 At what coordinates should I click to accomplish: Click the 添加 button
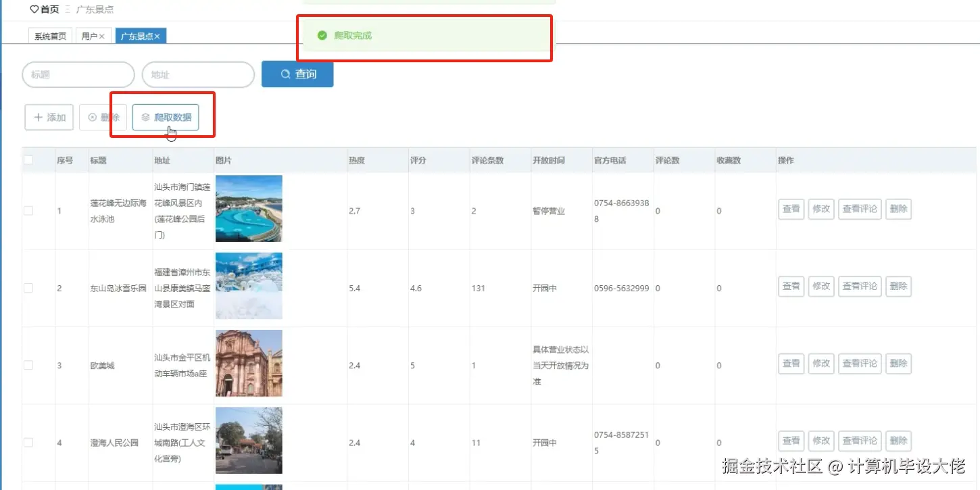[x=49, y=117]
